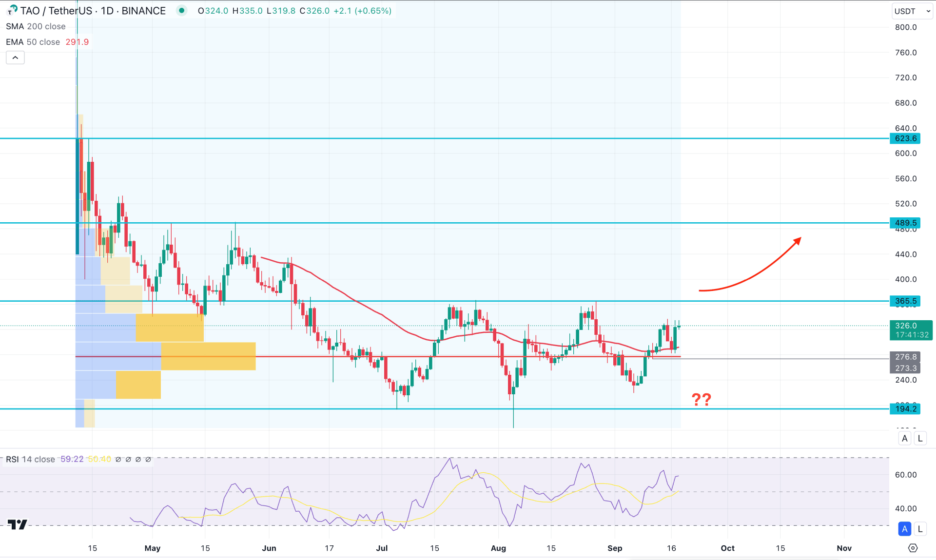Click the green market status dot

tap(182, 10)
